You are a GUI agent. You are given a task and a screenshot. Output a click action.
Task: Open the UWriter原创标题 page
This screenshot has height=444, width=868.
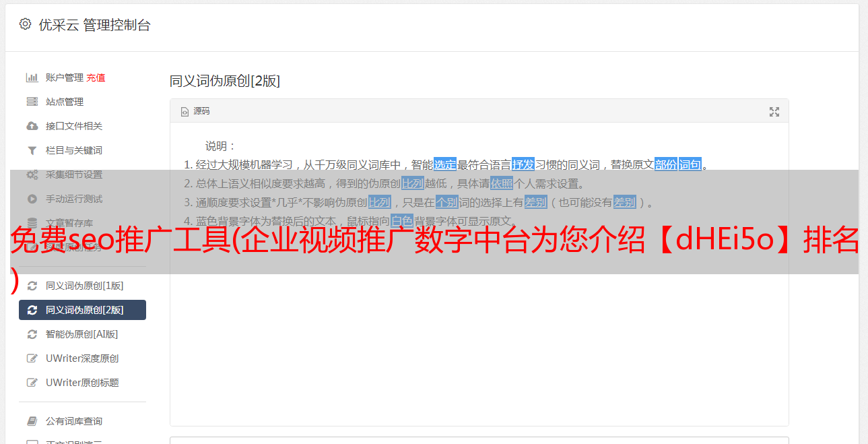pyautogui.click(x=82, y=383)
